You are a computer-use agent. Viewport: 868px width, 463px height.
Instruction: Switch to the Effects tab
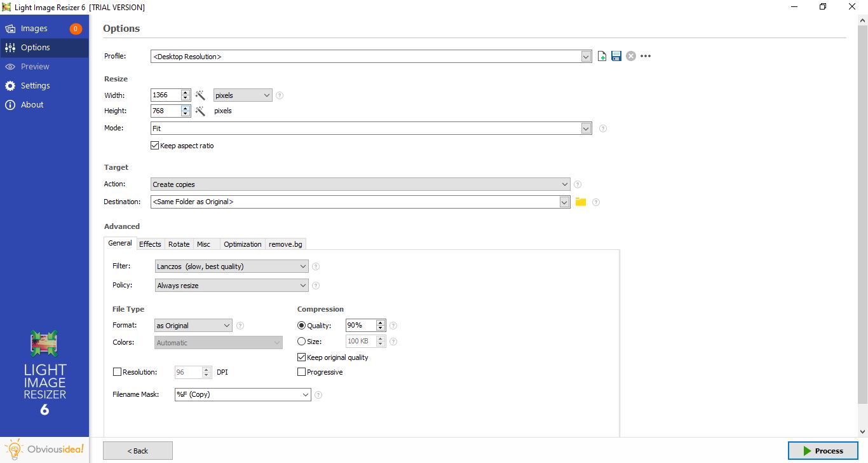[150, 244]
